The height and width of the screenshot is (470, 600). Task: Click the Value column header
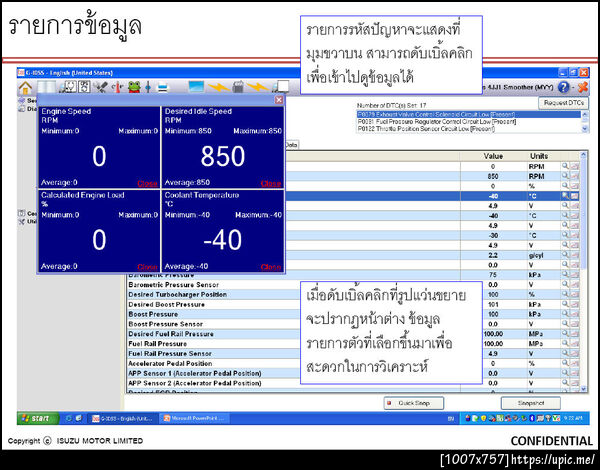point(493,156)
